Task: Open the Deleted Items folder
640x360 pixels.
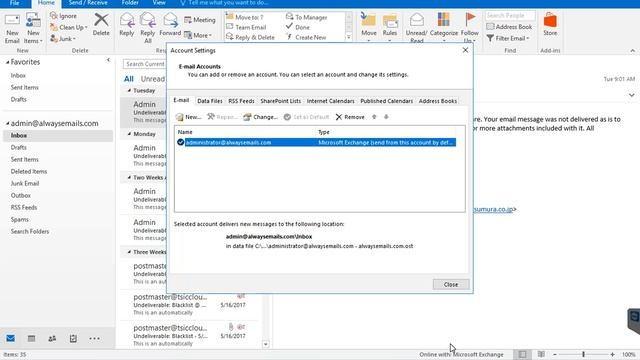Action: coord(29,171)
